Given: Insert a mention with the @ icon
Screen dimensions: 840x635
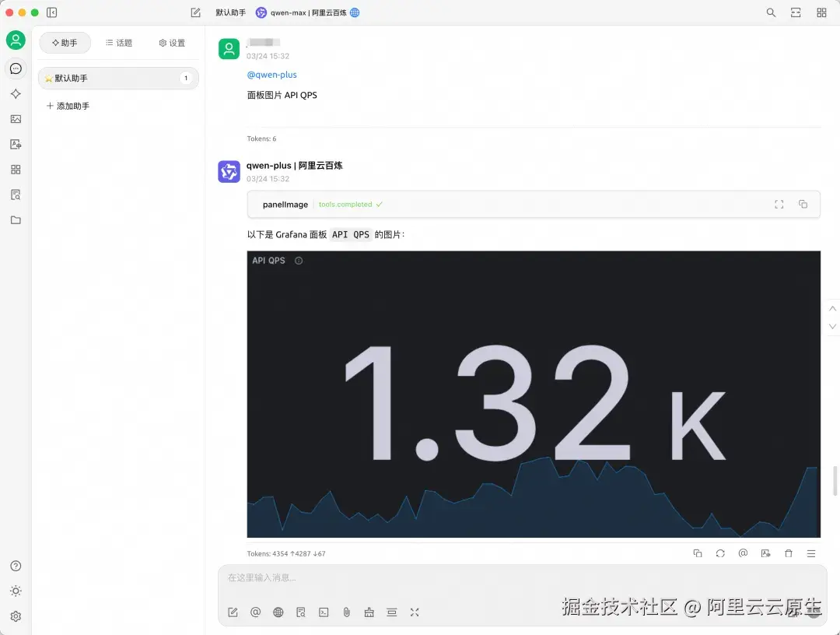Looking at the screenshot, I should pyautogui.click(x=255, y=612).
